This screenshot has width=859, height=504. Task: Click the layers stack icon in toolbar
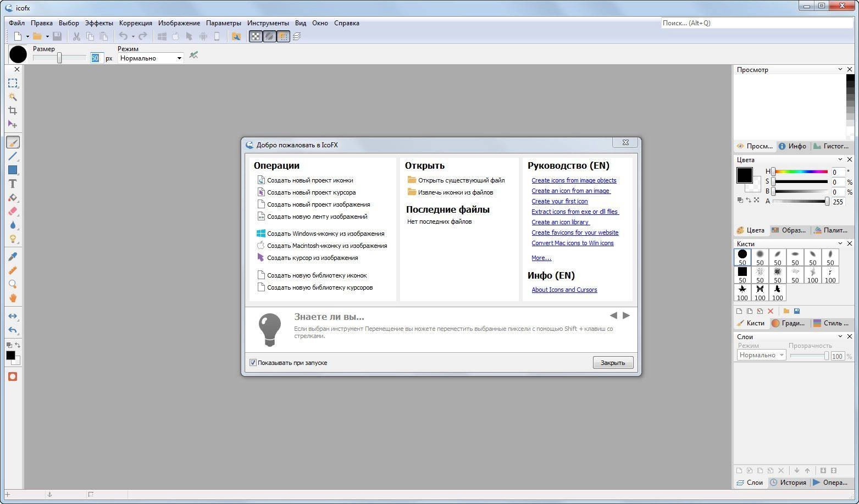click(297, 36)
